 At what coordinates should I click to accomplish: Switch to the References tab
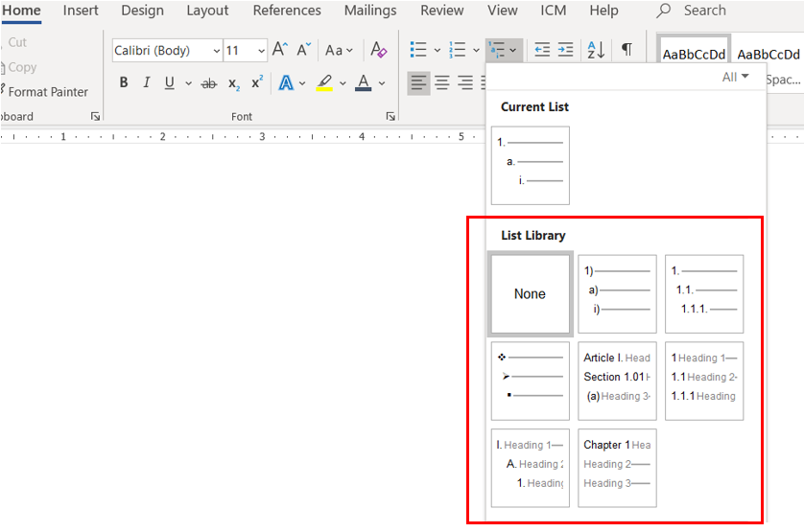tap(288, 11)
